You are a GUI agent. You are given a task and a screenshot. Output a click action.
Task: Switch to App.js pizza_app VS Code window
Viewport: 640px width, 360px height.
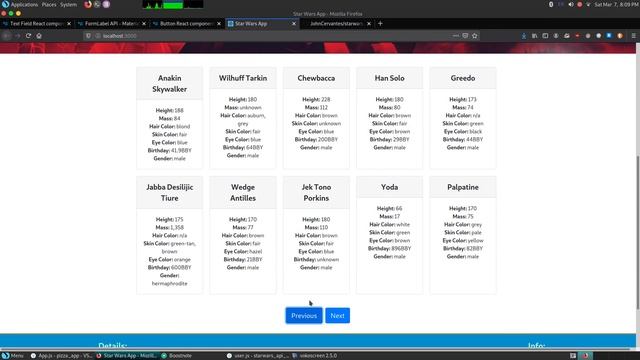click(61, 356)
